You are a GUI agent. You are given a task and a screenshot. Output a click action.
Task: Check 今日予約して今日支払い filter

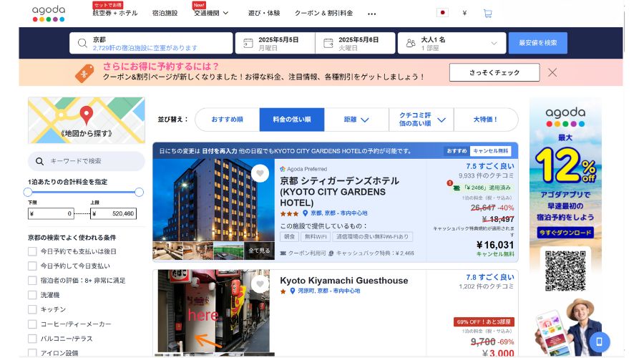pos(32,266)
